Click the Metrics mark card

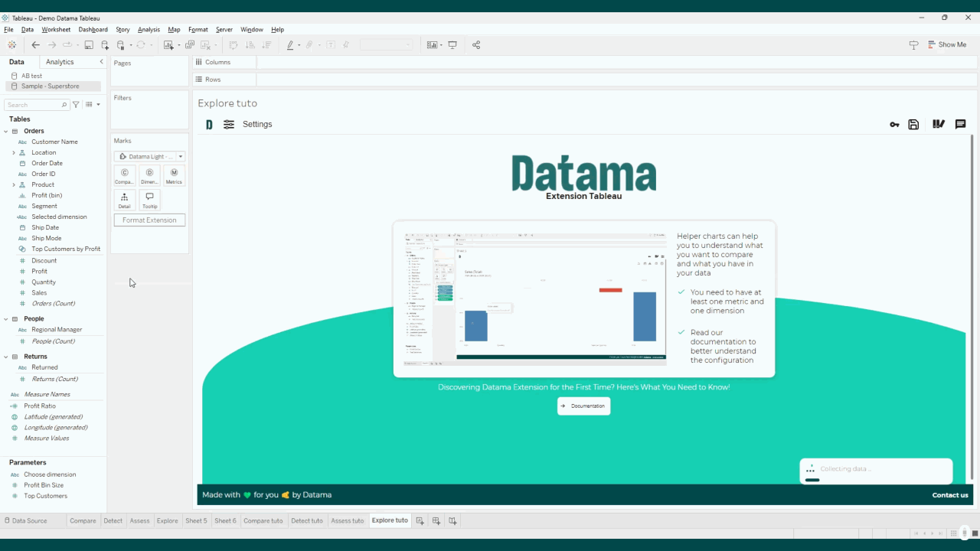point(174,176)
